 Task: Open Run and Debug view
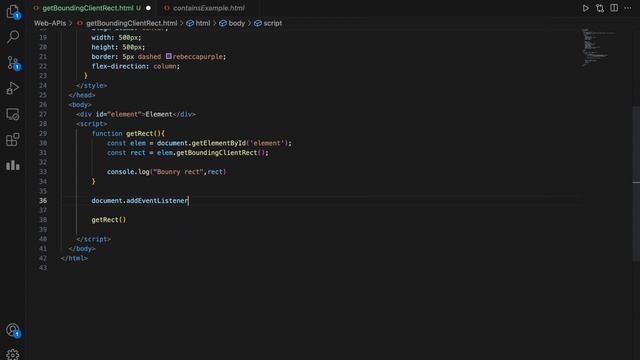pos(13,88)
